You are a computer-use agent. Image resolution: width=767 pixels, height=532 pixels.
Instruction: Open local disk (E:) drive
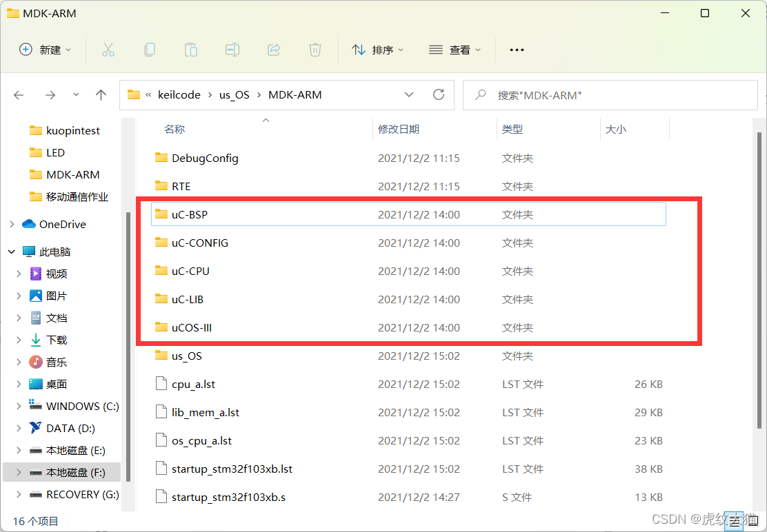point(67,451)
